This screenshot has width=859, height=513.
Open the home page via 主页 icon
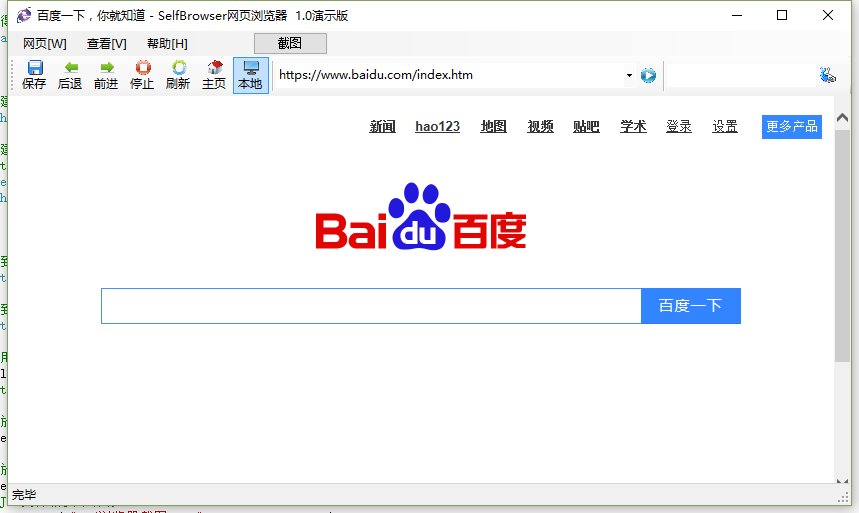coord(214,75)
